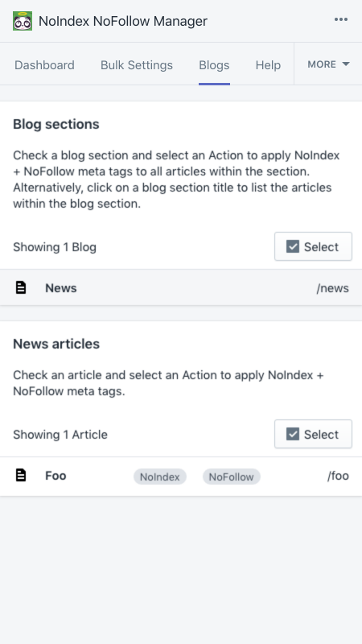
Task: Click Select button for Blog sections
Action: click(313, 246)
